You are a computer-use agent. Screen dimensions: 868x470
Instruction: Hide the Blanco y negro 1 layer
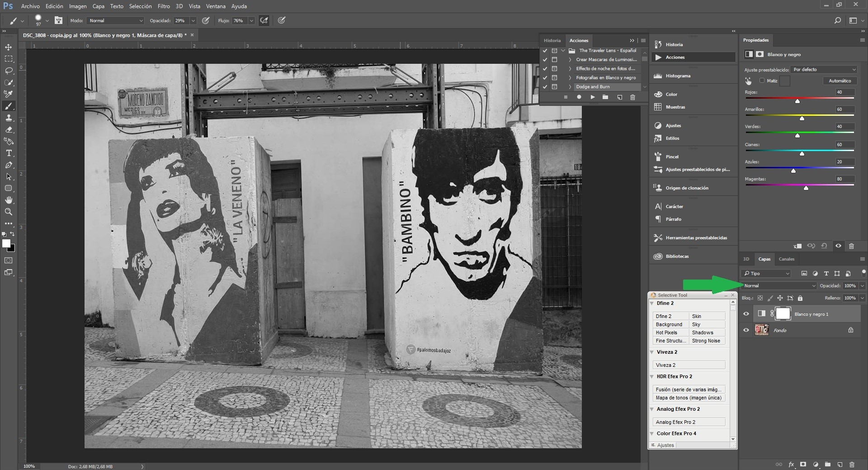pos(746,314)
